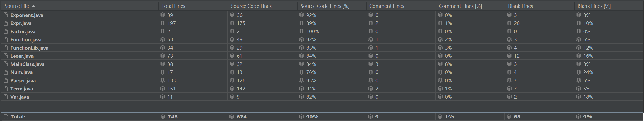Click the stack icon next to 100% source code
Viewport: 644px width, 121px height.
pyautogui.click(x=302, y=31)
